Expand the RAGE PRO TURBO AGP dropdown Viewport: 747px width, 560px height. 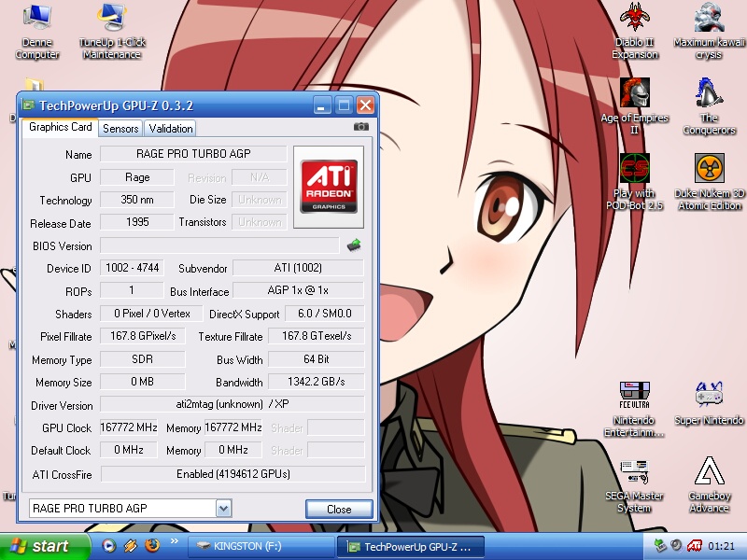click(223, 509)
